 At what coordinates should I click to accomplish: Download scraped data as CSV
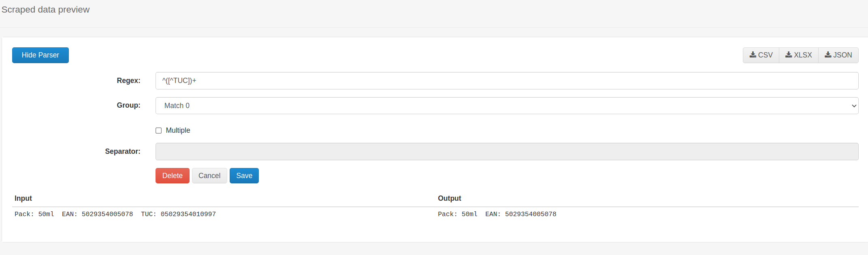[x=761, y=55]
